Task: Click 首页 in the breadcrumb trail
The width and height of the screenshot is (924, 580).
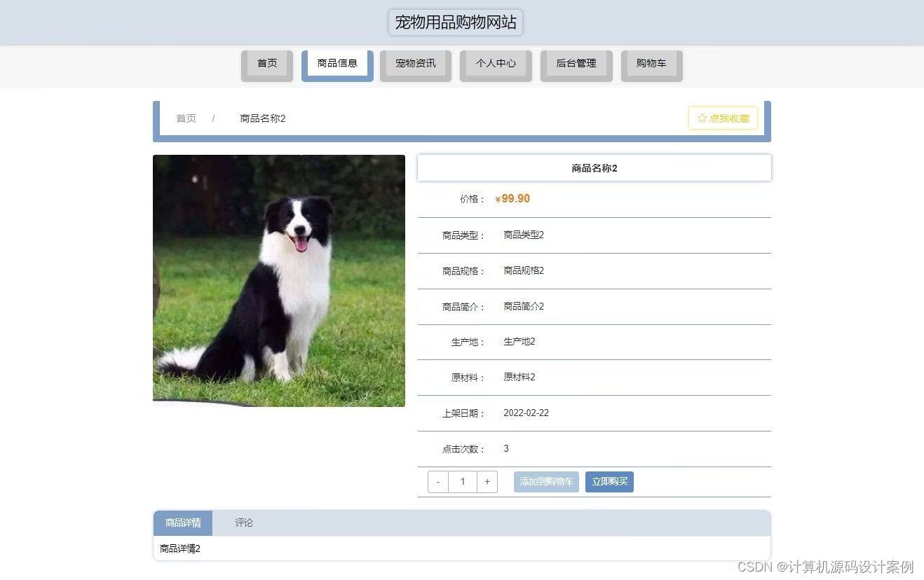Action: tap(186, 118)
